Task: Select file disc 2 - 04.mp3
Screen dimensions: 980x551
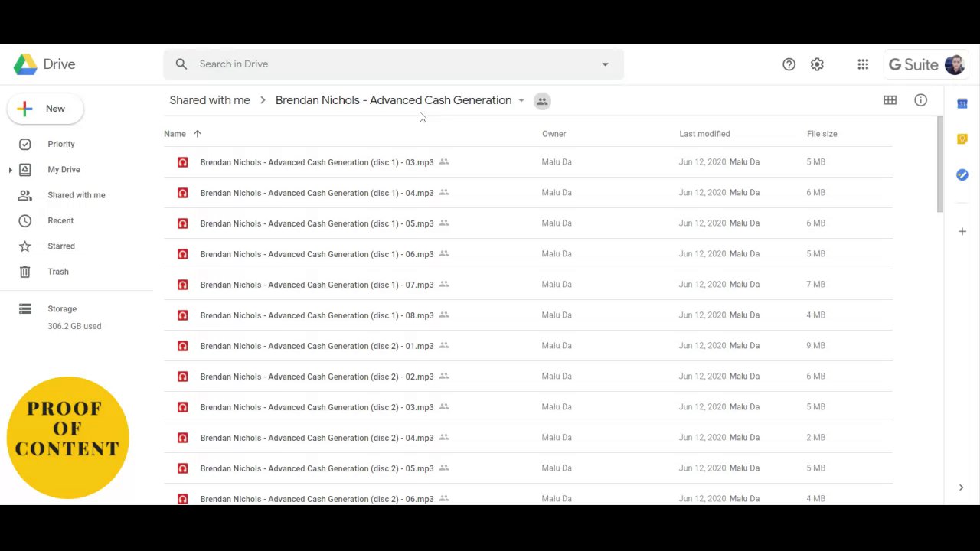Action: click(528, 438)
